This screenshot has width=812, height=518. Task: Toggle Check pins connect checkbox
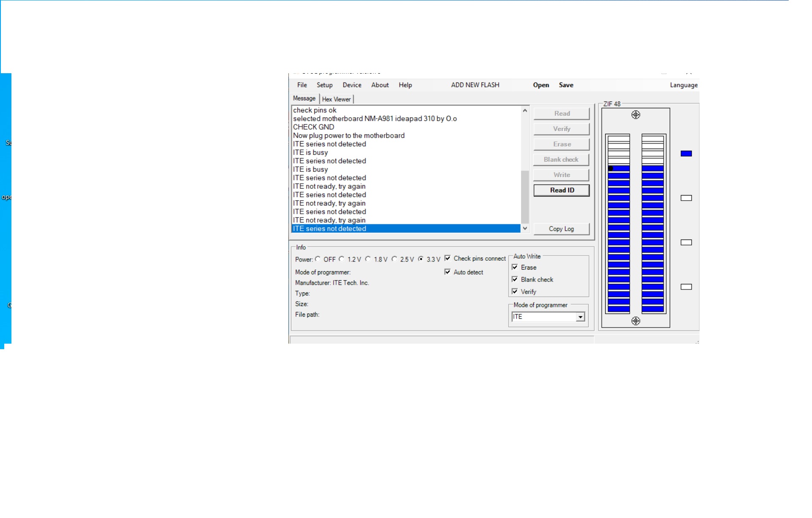(x=447, y=258)
